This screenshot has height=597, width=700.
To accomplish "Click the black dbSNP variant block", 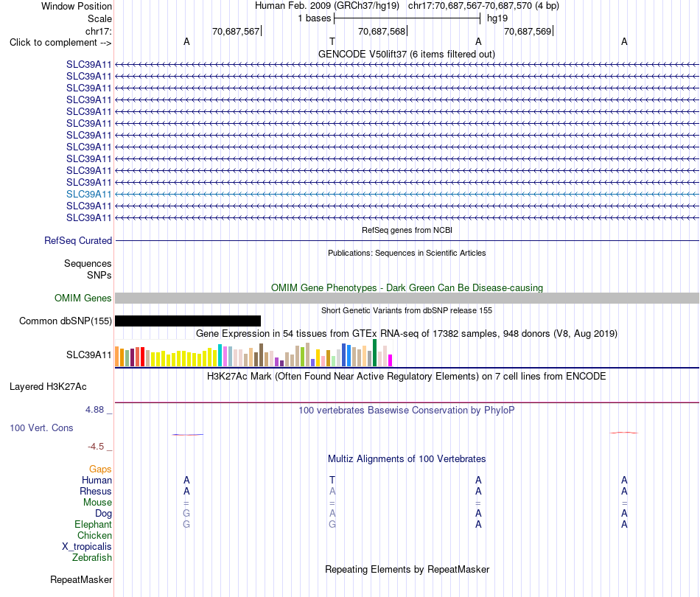I will pos(188,321).
